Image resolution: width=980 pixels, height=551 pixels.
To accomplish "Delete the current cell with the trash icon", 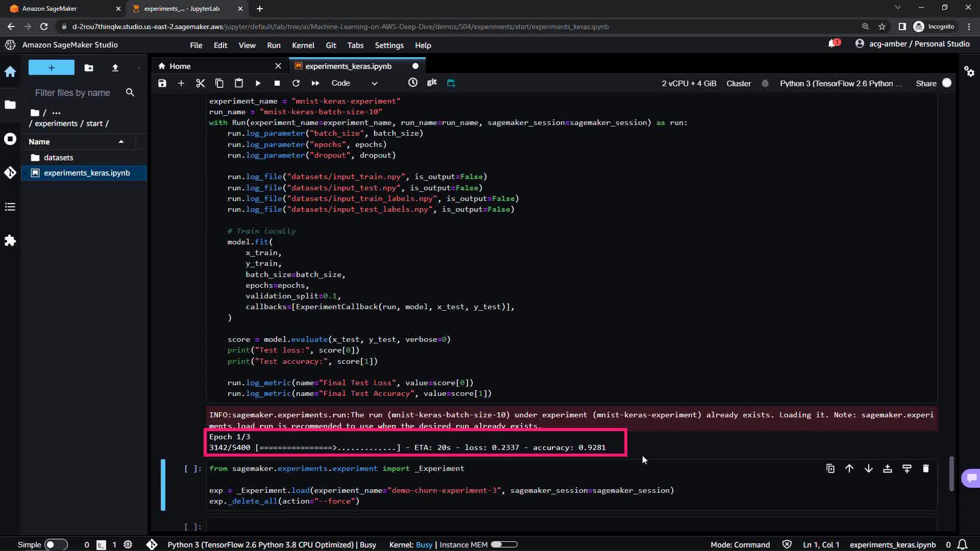I will [x=926, y=468].
